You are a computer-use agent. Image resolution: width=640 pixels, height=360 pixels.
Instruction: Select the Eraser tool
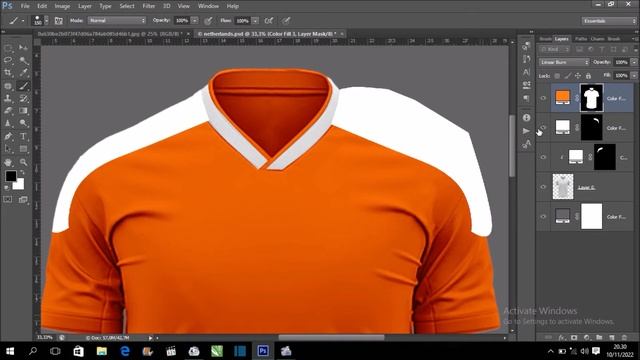tap(8, 111)
